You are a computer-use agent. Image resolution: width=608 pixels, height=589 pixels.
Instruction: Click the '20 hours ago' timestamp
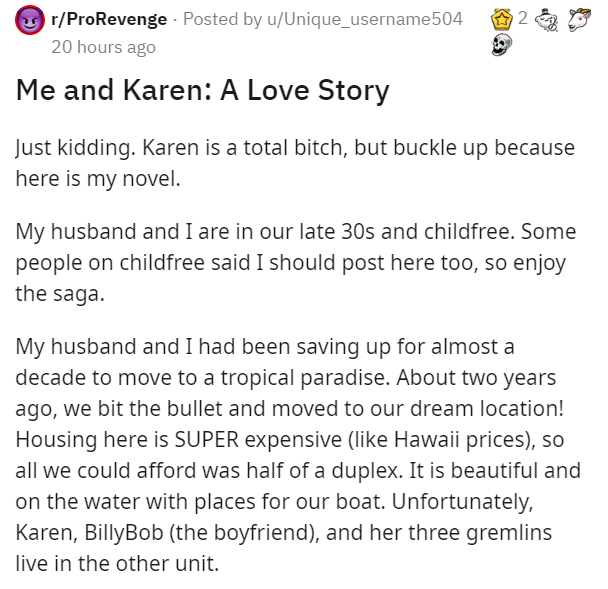tap(104, 47)
